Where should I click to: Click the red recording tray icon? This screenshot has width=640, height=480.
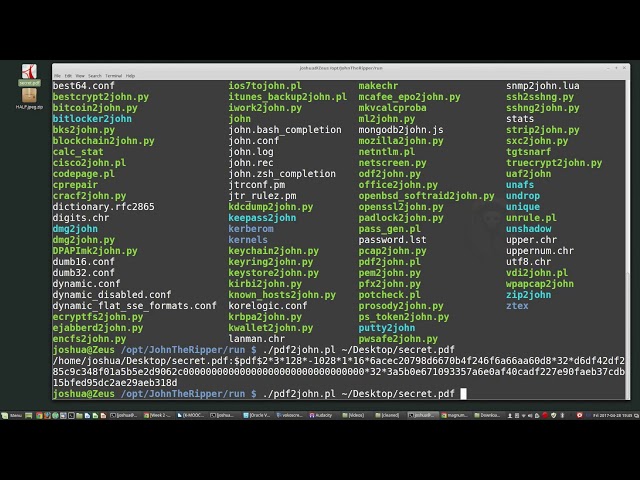(544, 416)
